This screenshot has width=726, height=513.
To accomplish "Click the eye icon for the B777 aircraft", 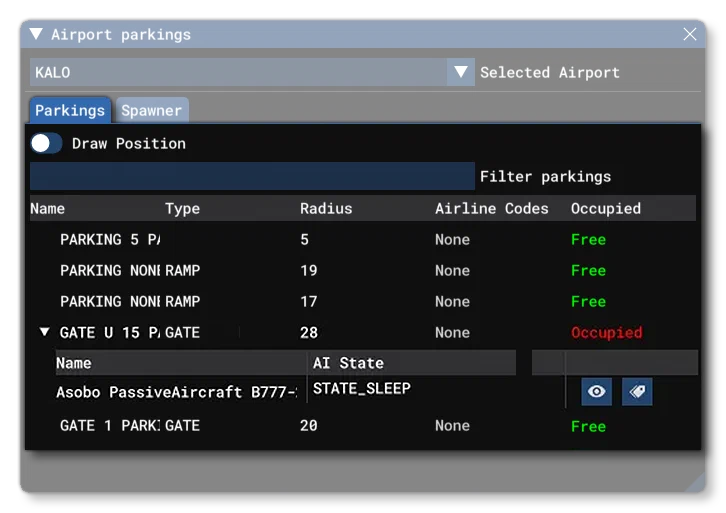I will coord(596,392).
